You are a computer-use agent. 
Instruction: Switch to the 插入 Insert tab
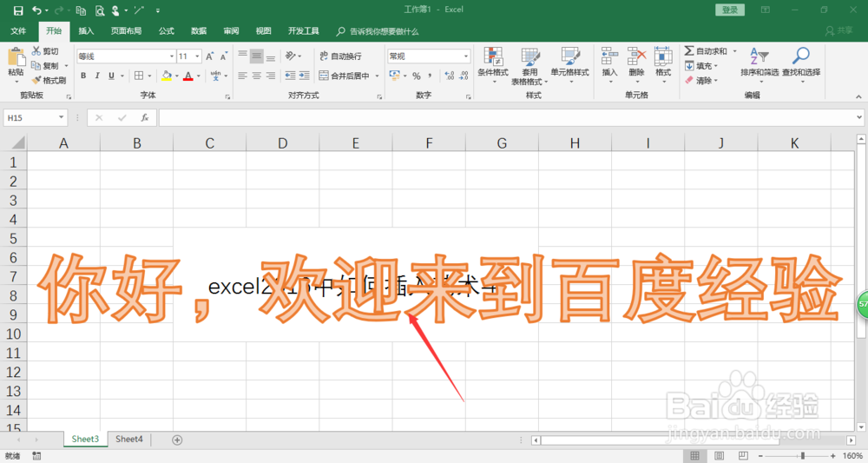point(86,31)
